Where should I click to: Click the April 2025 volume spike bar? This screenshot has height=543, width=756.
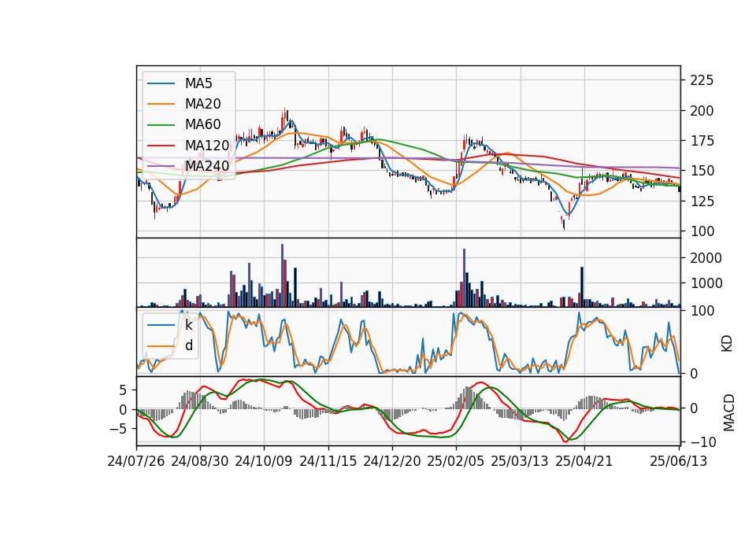[x=582, y=287]
